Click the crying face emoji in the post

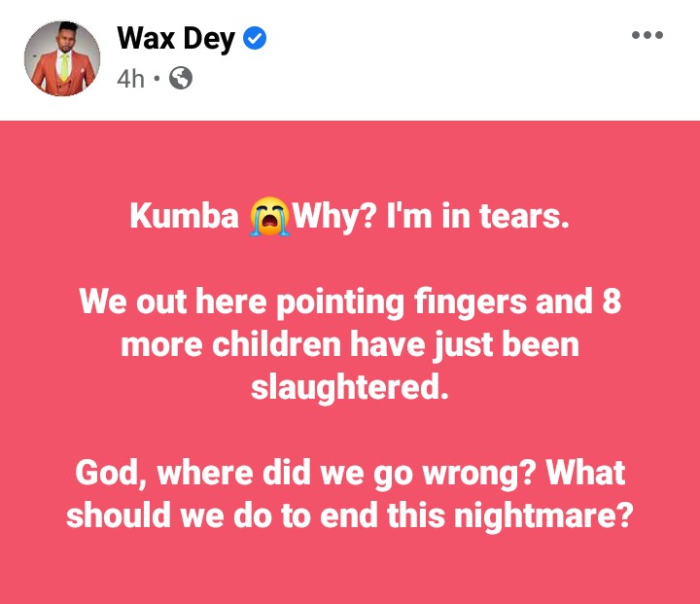click(x=269, y=216)
